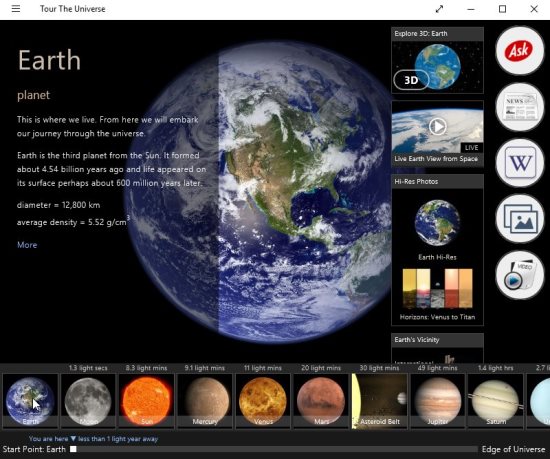
Task: Open the News newspaper icon
Action: (519, 107)
